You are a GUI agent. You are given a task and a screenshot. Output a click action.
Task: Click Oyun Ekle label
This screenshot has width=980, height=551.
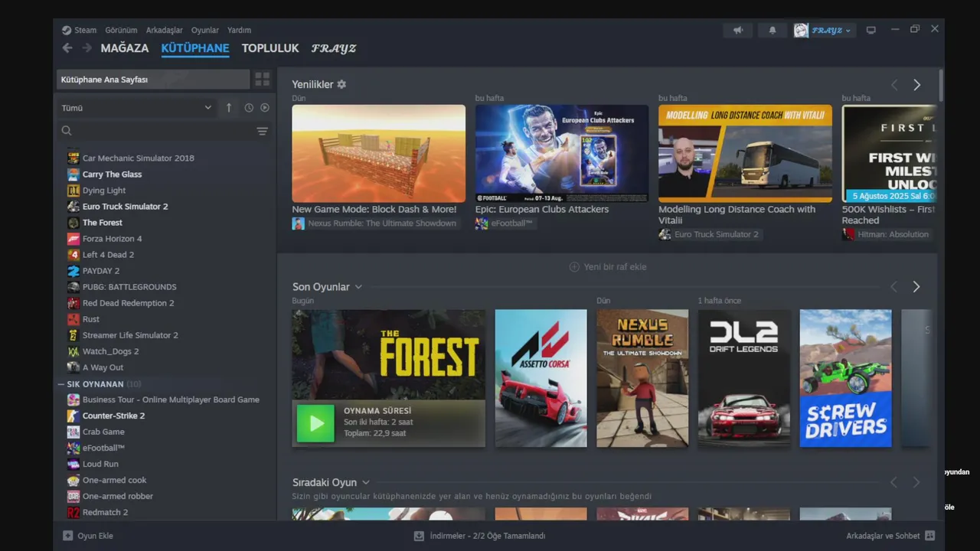pyautogui.click(x=96, y=536)
